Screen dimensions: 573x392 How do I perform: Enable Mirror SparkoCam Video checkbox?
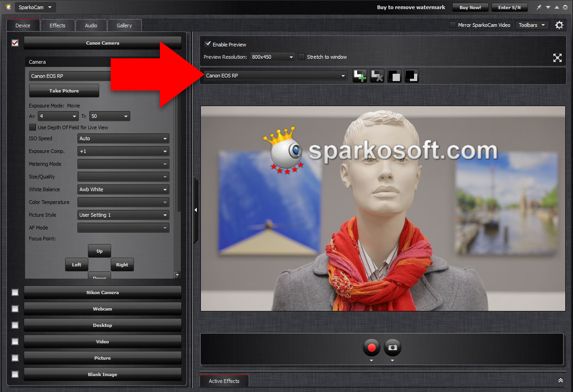coord(453,25)
